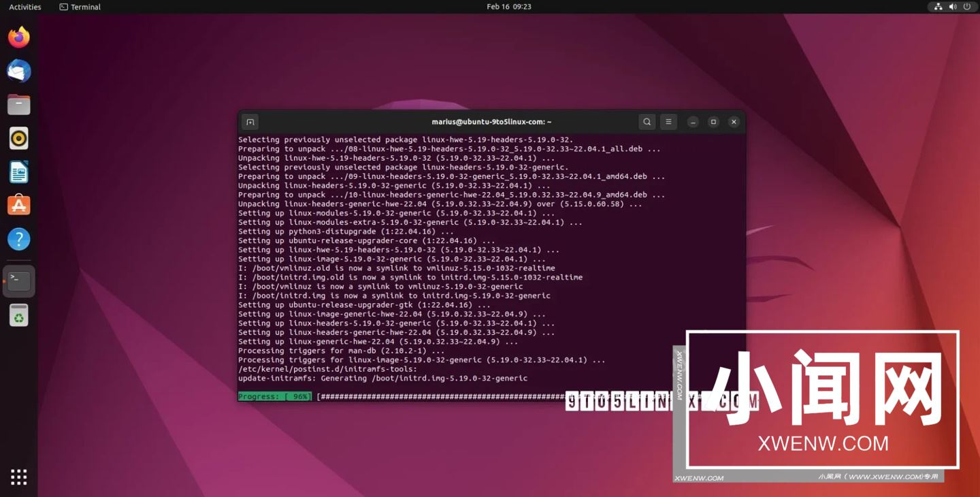Launch Rhythmbox music player

[x=19, y=138]
